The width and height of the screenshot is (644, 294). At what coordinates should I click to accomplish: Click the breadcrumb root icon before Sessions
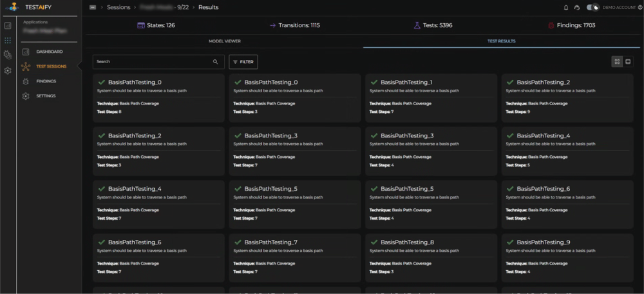pyautogui.click(x=93, y=7)
